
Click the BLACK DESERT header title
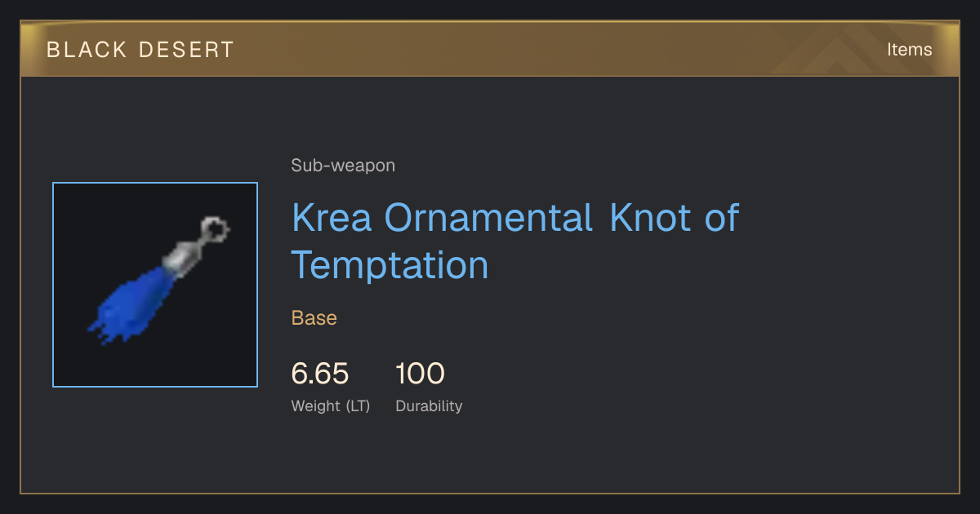coord(140,50)
